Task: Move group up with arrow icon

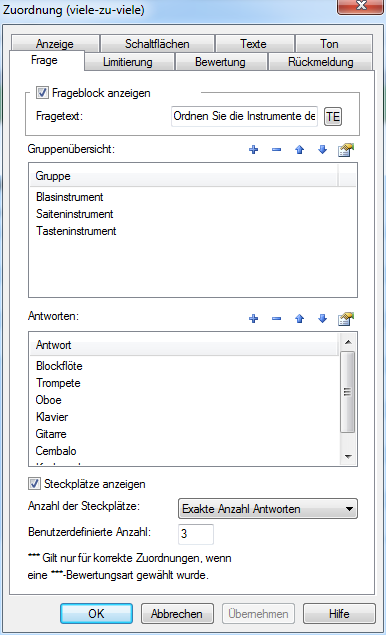Action: pos(300,150)
